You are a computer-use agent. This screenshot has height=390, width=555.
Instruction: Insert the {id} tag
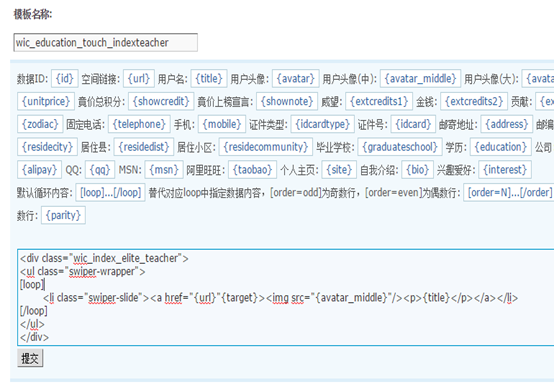64,78
